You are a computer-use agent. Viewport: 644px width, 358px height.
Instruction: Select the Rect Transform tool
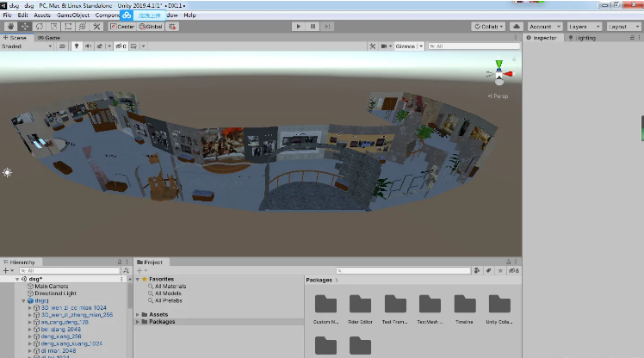pos(66,27)
